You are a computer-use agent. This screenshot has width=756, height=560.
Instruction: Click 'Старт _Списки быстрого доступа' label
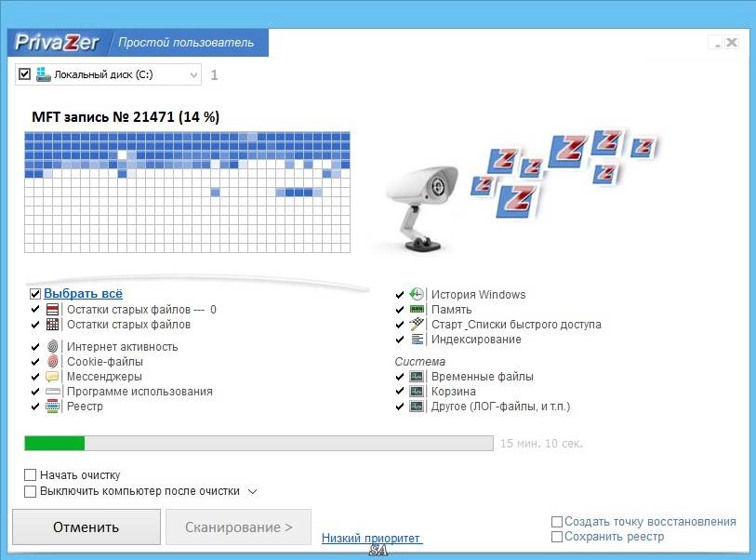point(516,324)
